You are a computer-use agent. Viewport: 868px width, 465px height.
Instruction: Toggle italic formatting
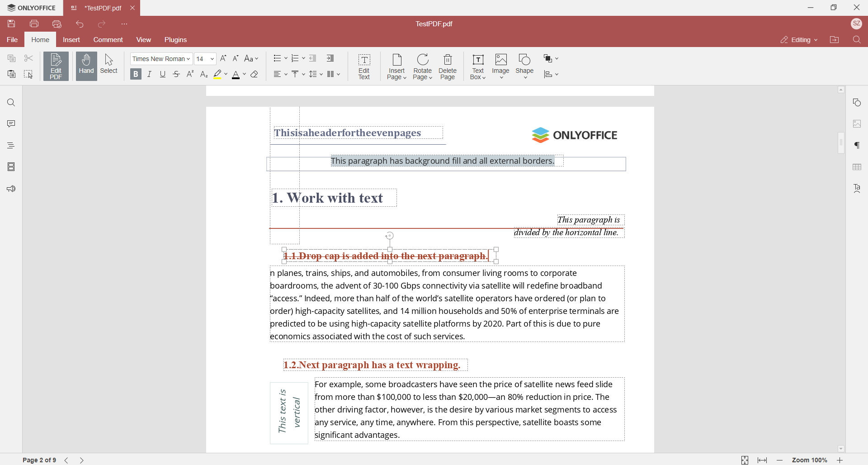pyautogui.click(x=149, y=74)
